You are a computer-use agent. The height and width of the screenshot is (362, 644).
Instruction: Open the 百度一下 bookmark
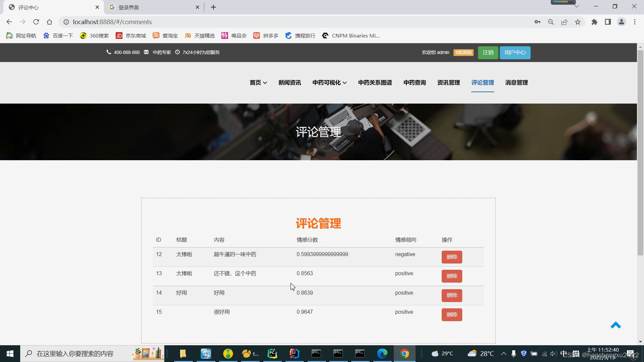[58, 36]
